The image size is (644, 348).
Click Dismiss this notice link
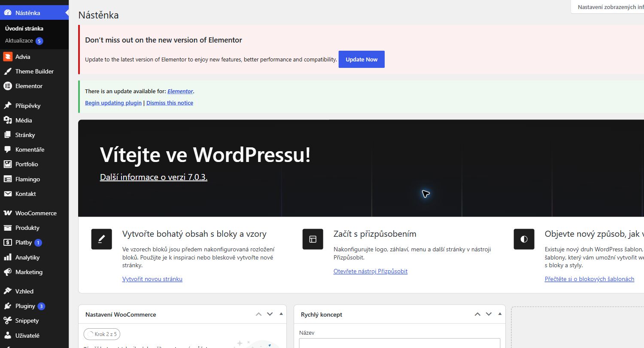tap(170, 103)
